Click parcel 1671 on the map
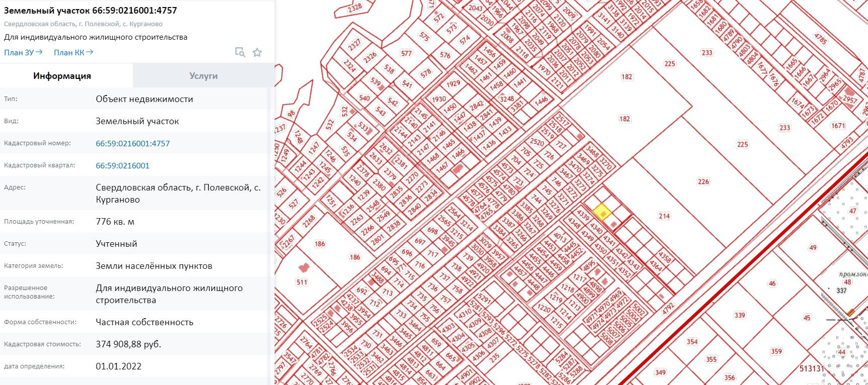Image resolution: width=868 pixels, height=385 pixels. (838, 126)
